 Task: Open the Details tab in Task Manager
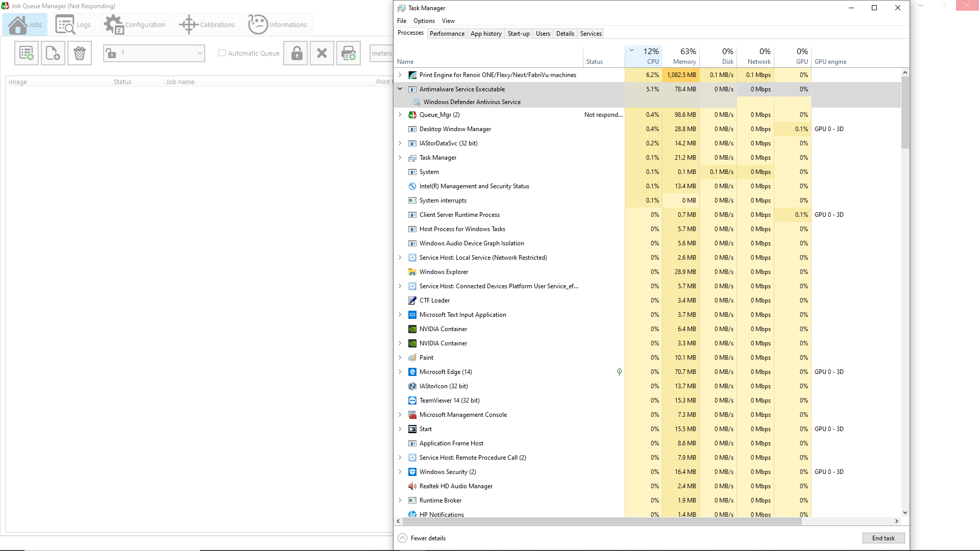tap(565, 34)
